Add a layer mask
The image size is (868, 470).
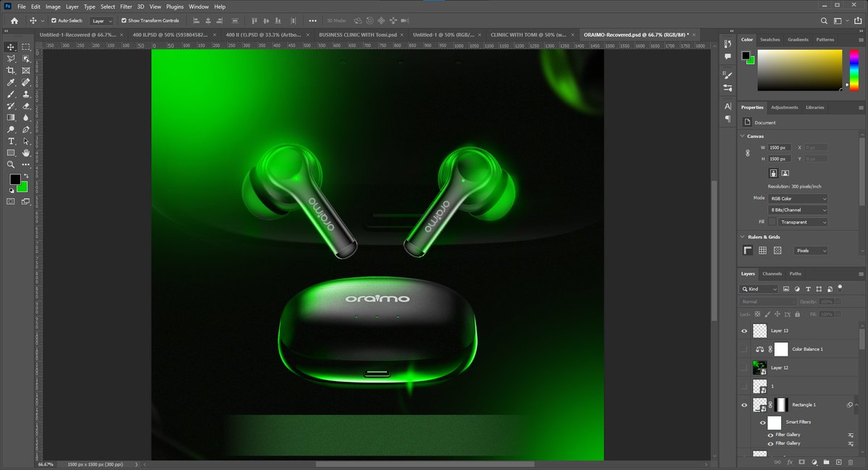[x=801, y=461]
